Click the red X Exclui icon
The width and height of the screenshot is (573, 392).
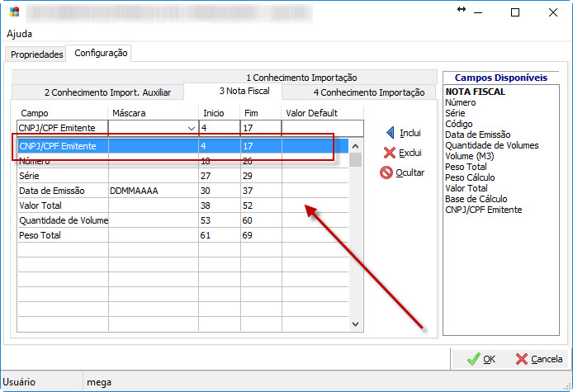tap(390, 153)
